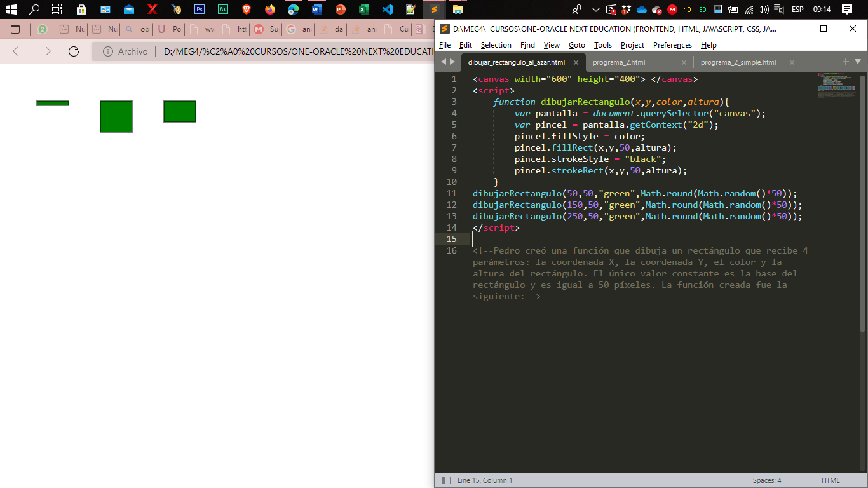Open Brave browser from the taskbar
Image resolution: width=868 pixels, height=488 pixels.
click(x=247, y=10)
